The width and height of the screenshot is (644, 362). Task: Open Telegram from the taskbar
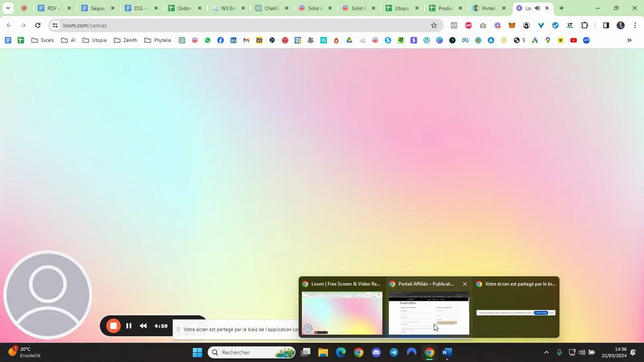click(393, 352)
